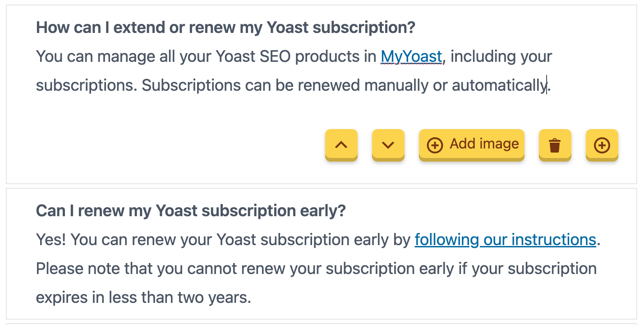Select the delete icon in the yellow toolbar

click(x=555, y=144)
